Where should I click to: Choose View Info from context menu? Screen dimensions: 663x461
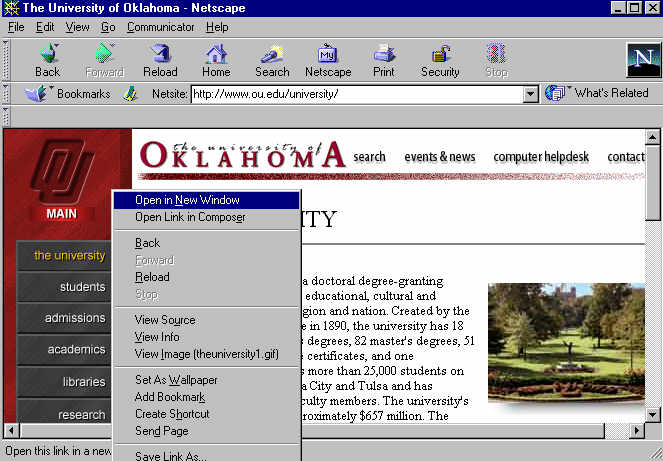point(206,337)
